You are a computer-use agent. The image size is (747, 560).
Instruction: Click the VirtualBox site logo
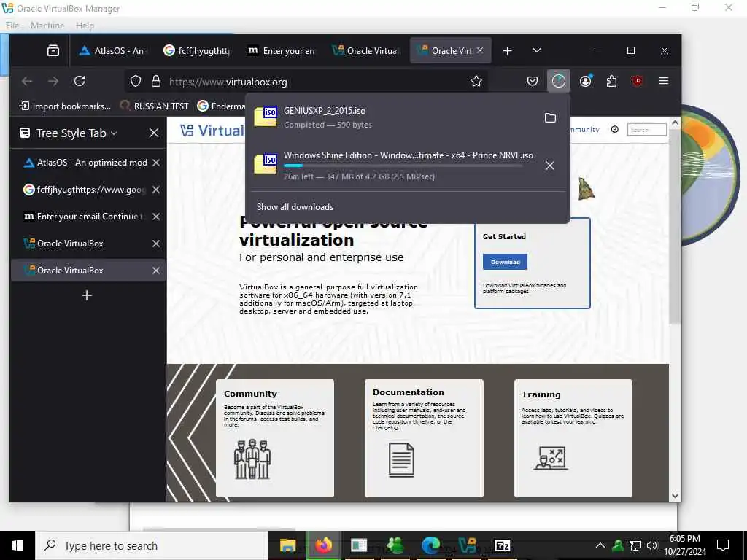212,131
